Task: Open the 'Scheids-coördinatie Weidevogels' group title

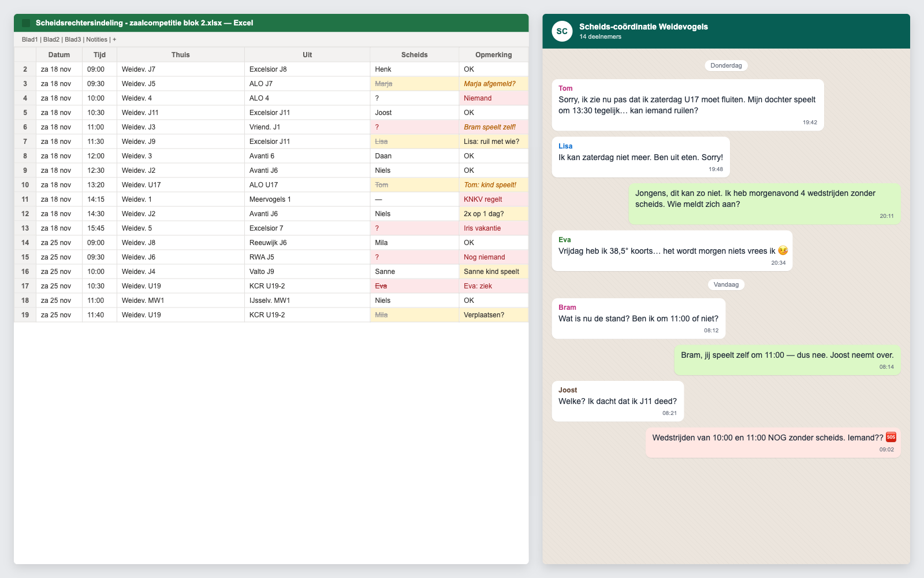Action: tap(643, 27)
